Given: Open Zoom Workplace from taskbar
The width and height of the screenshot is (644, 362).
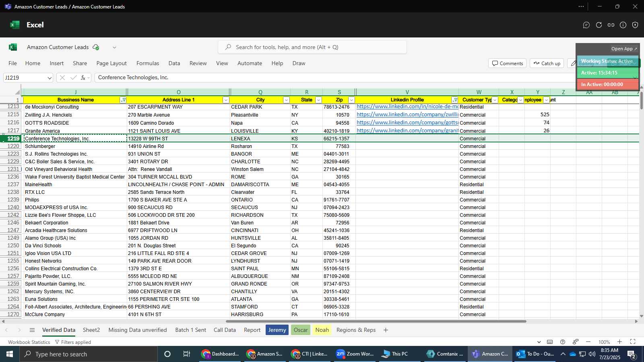Looking at the screenshot, I should (x=355, y=354).
